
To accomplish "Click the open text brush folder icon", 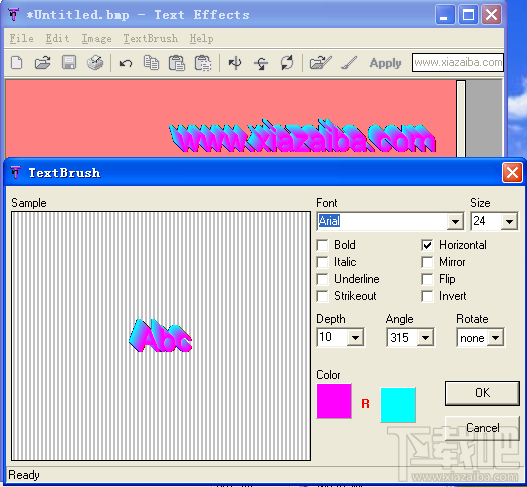I will coord(321,63).
